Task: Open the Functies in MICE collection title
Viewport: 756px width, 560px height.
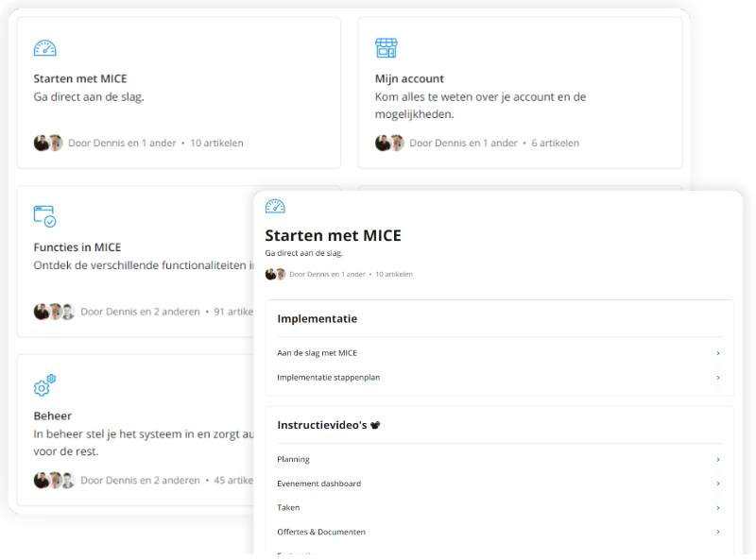Action: (x=77, y=247)
